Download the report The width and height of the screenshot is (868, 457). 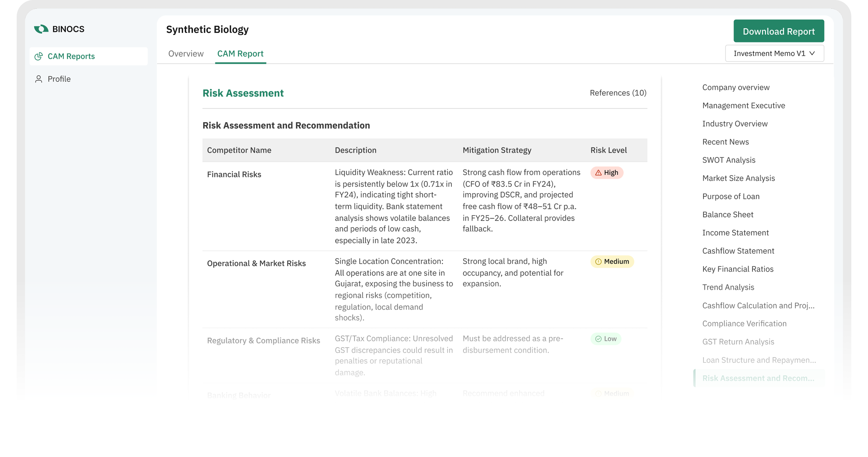pyautogui.click(x=779, y=31)
